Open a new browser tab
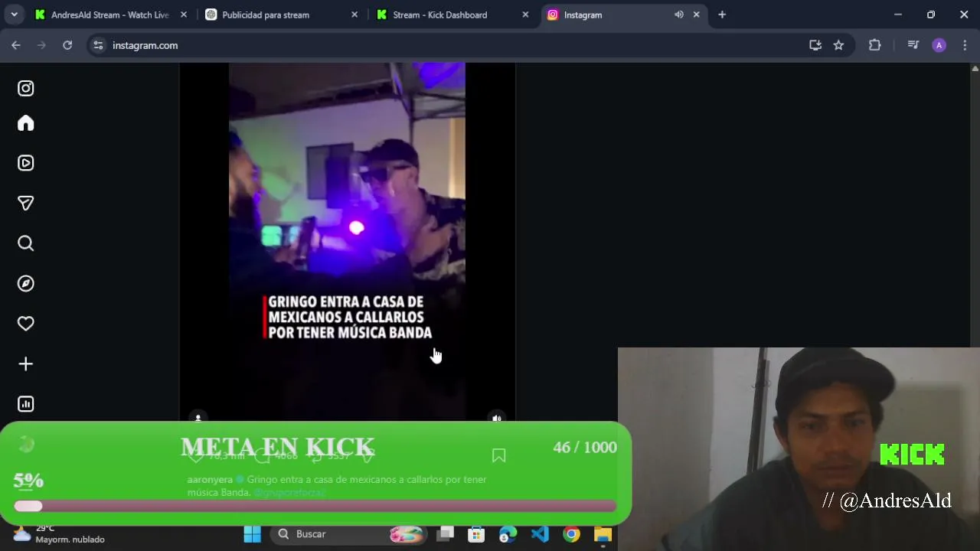Viewport: 980px width, 551px height. (722, 15)
